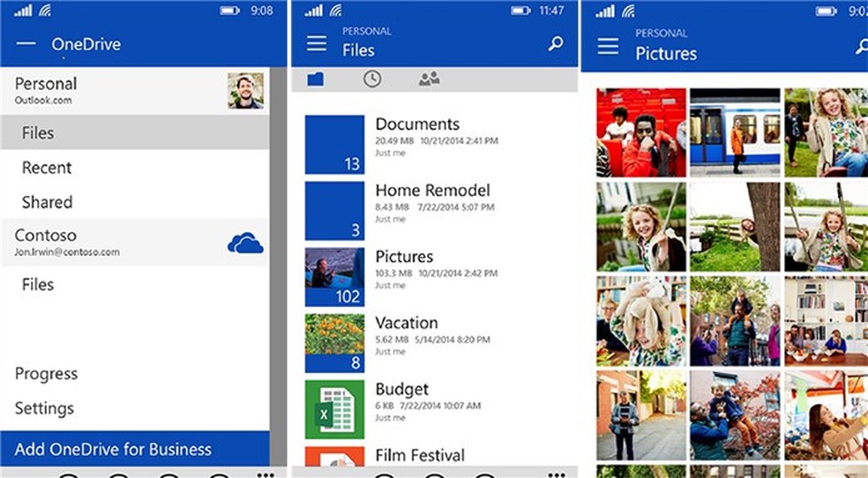Tap Files title in header
This screenshot has height=478, width=868.
click(x=358, y=50)
